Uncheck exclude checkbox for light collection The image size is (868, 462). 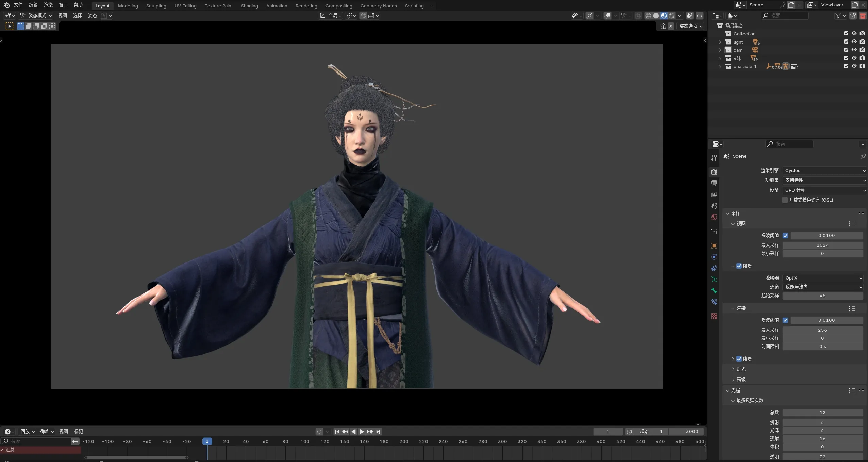[x=846, y=42]
